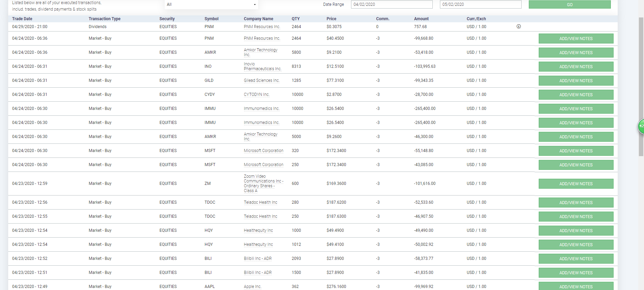Open Microsoft Corporation link in the 320 quantity row

264,151
